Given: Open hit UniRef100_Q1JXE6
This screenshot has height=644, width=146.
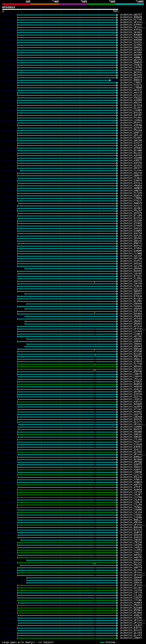Looking at the screenshot, I should (x=131, y=633).
